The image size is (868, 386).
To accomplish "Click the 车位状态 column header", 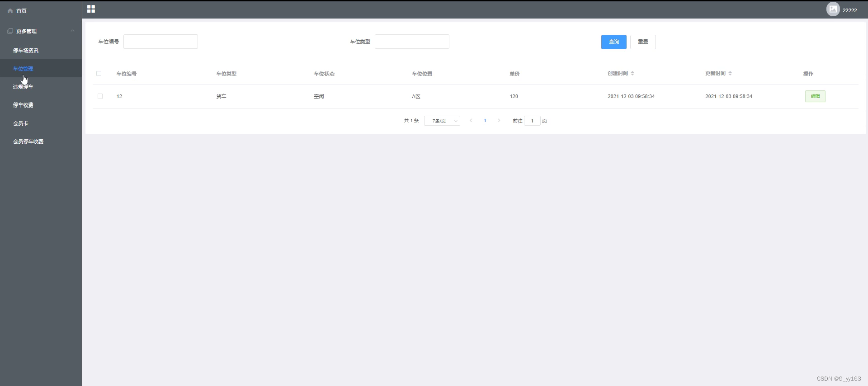I will click(x=324, y=74).
